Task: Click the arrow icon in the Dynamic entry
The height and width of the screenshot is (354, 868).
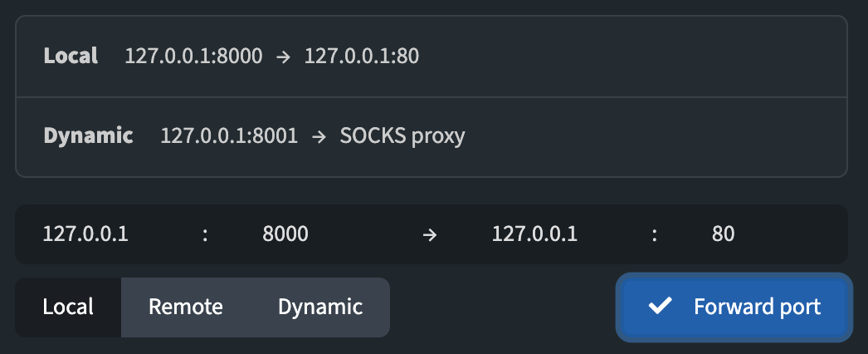Action: [319, 137]
